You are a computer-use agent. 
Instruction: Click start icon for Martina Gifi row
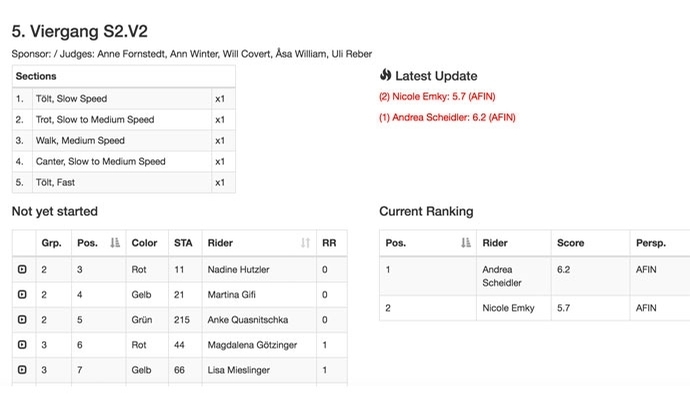22,294
